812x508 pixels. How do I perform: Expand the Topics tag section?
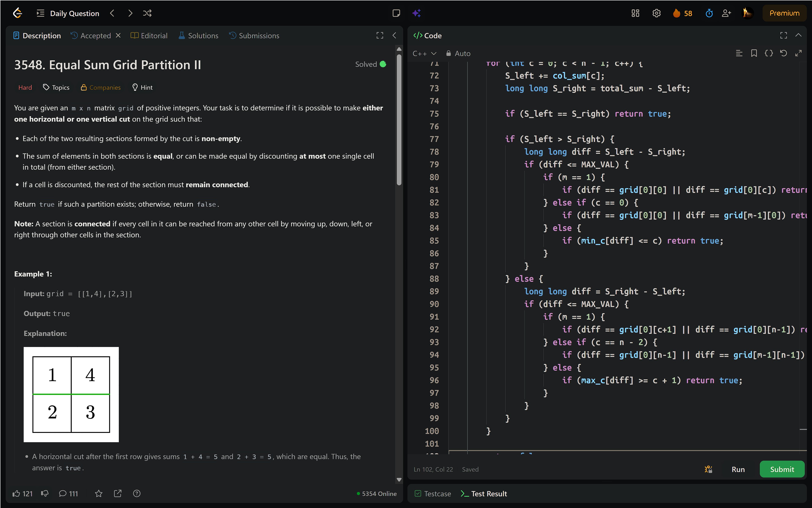[56, 87]
